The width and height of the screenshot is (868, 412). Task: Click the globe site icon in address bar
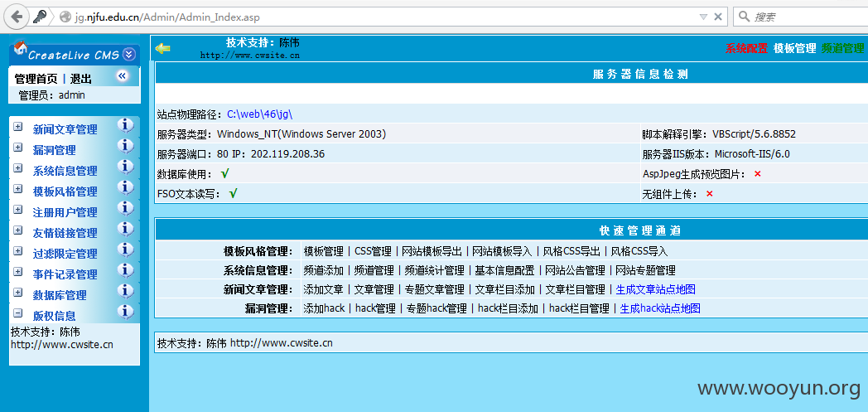click(65, 17)
